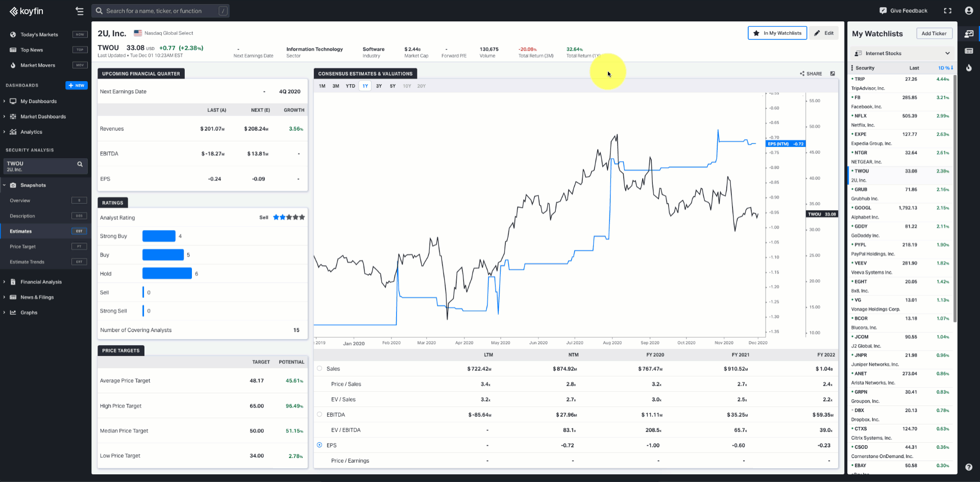
Task: Open movers flame icon in right rail
Action: pyautogui.click(x=969, y=67)
